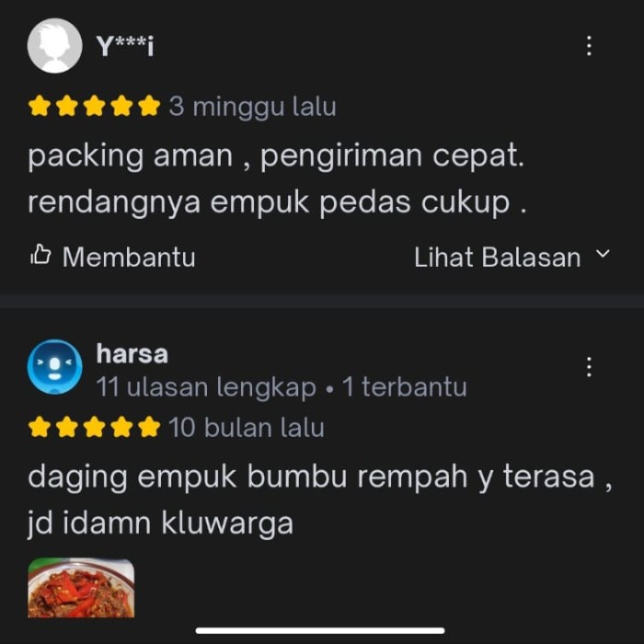This screenshot has height=644, width=644.
Task: Tap the fifth star of harsa's rating
Action: (x=149, y=427)
